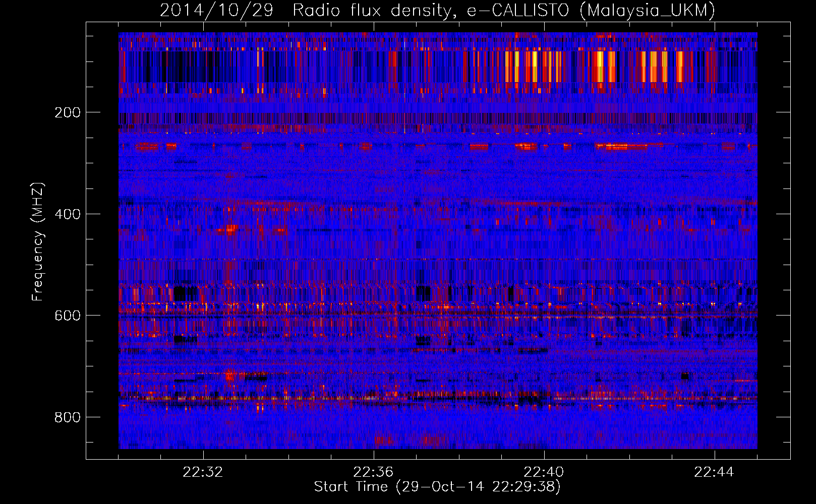Click the "400" frequency tick label
Screen dimensions: 816x504
tap(67, 214)
